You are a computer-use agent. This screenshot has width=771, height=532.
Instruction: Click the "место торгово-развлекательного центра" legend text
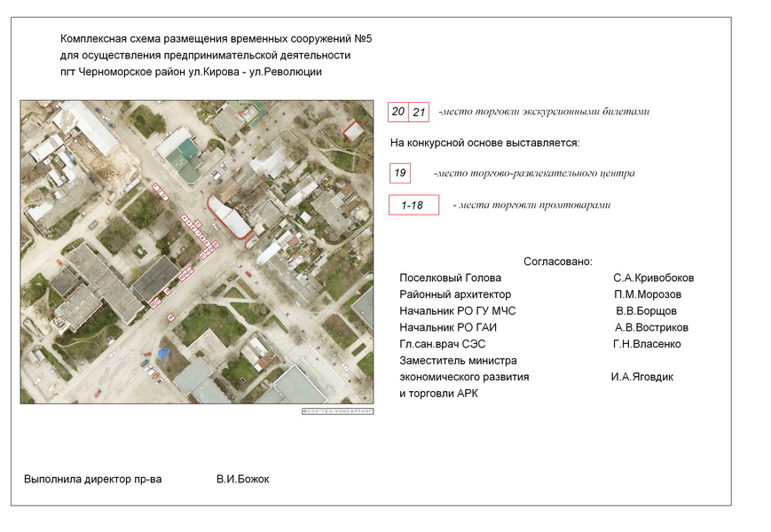click(534, 174)
